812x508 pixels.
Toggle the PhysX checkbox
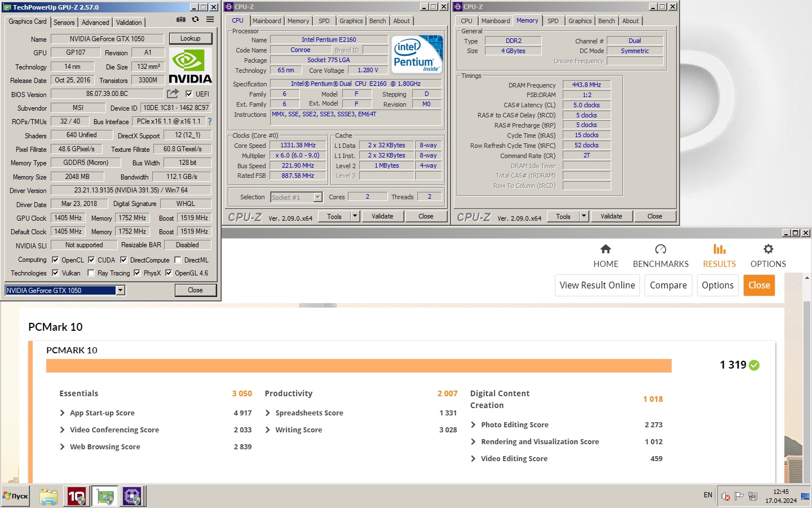[137, 273]
